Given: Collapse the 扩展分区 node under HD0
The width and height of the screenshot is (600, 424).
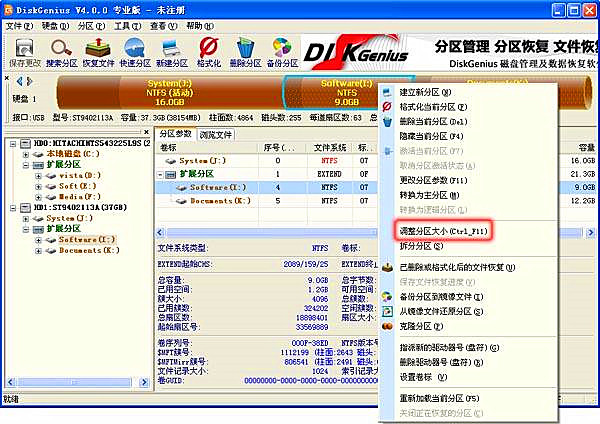Looking at the screenshot, I should (26, 165).
